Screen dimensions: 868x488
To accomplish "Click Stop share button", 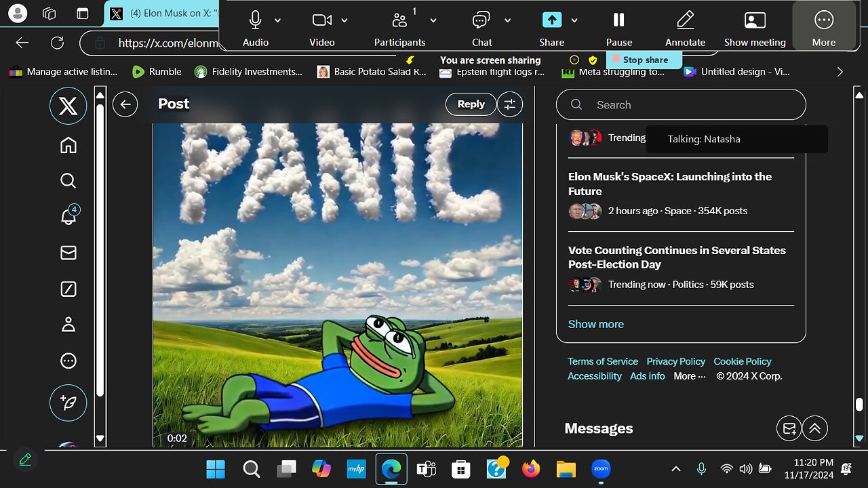I will [644, 60].
